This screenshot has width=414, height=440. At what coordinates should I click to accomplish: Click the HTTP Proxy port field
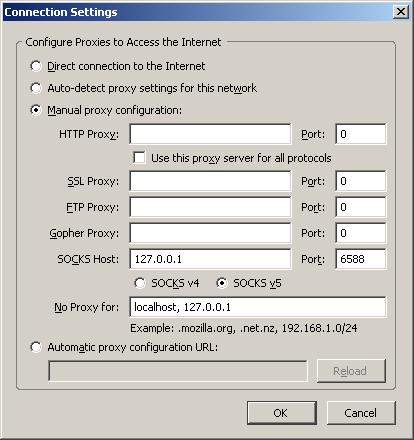[x=361, y=134]
